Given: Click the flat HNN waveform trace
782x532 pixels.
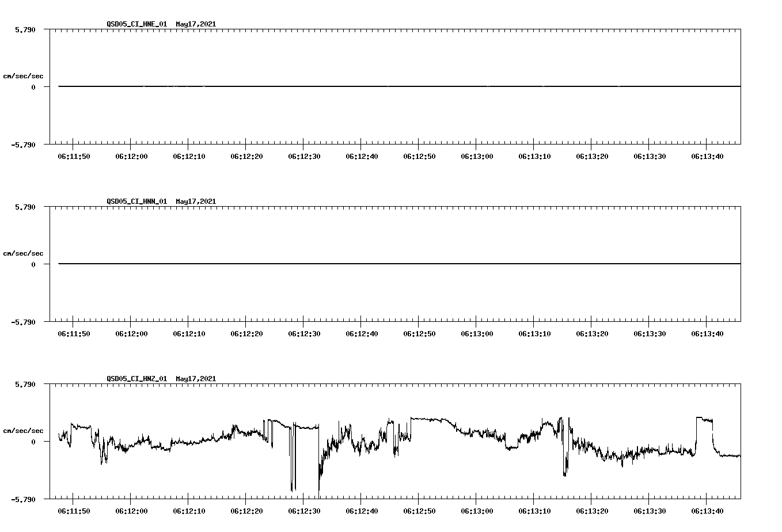Looking at the screenshot, I should pos(346,264).
